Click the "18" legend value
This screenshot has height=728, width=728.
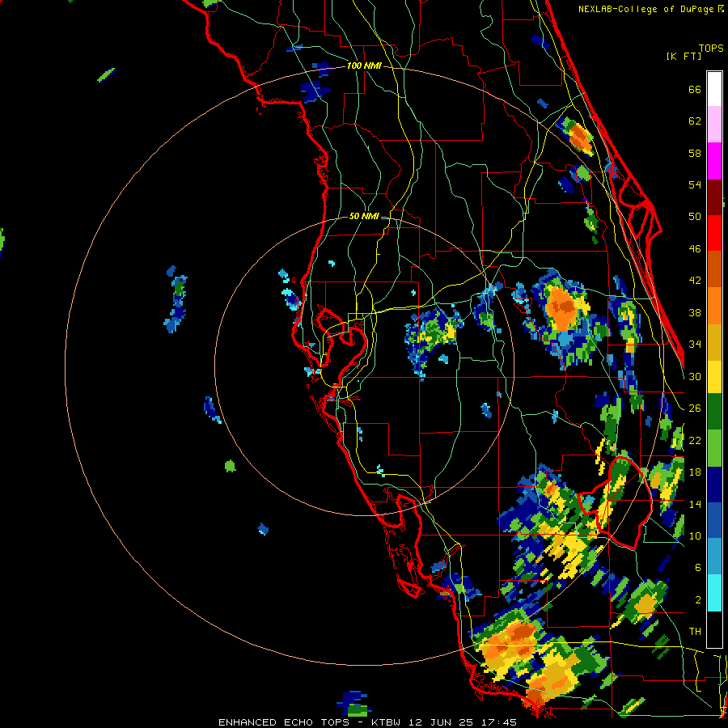click(x=695, y=472)
